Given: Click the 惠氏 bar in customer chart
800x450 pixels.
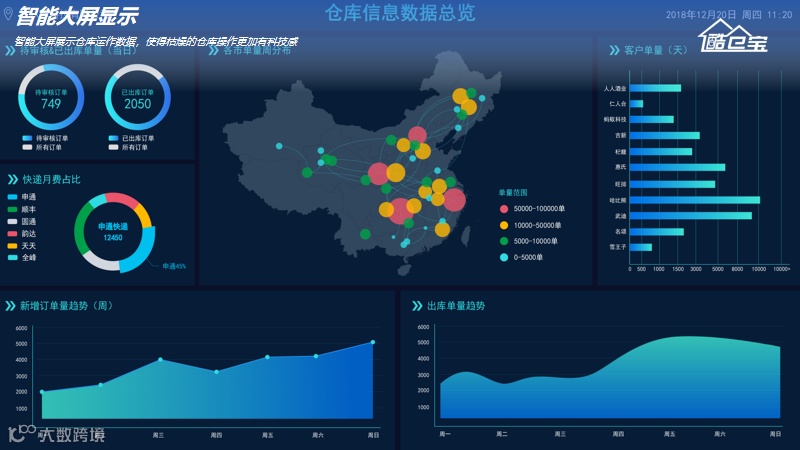Looking at the screenshot, I should (677, 167).
